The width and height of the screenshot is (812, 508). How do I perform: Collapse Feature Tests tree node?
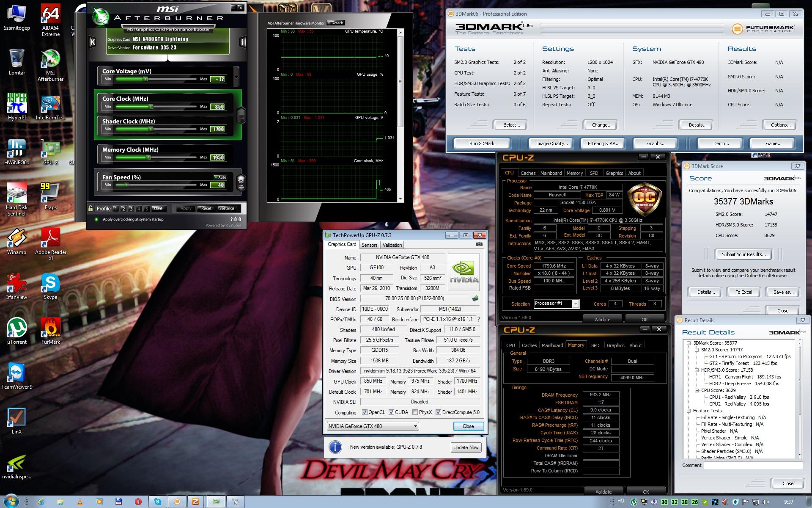coord(689,411)
